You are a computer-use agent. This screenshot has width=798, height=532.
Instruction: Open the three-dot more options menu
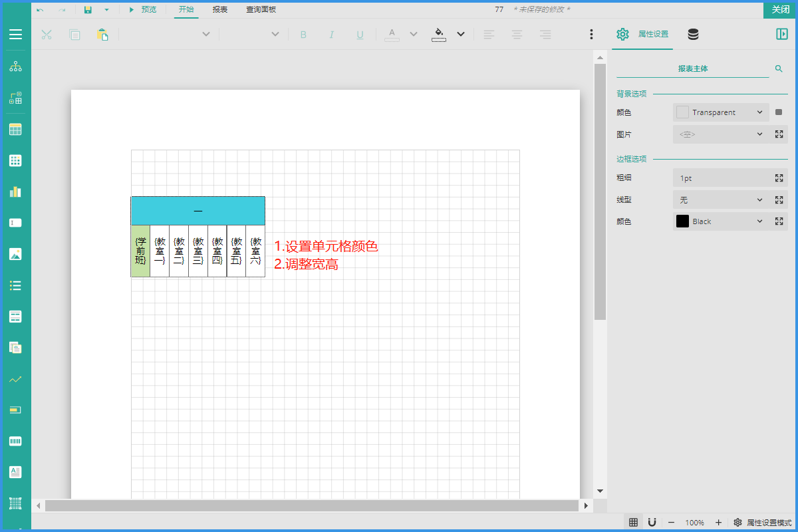click(591, 35)
